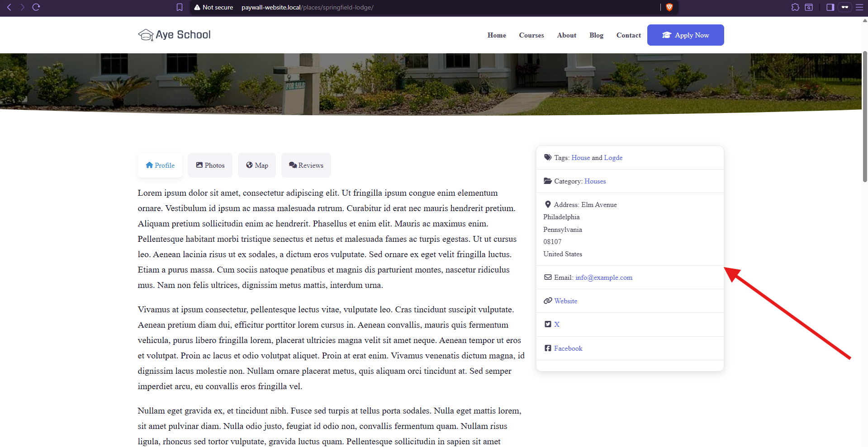Viewport: 868px width, 447px height.
Task: Open the Blog navigation link
Action: click(x=596, y=35)
